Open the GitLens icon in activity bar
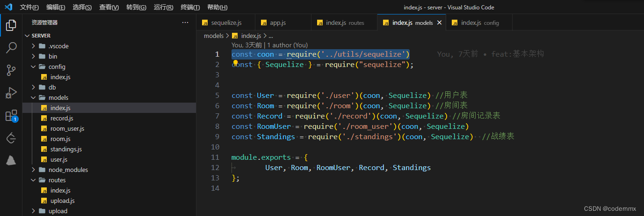 pyautogui.click(x=11, y=138)
